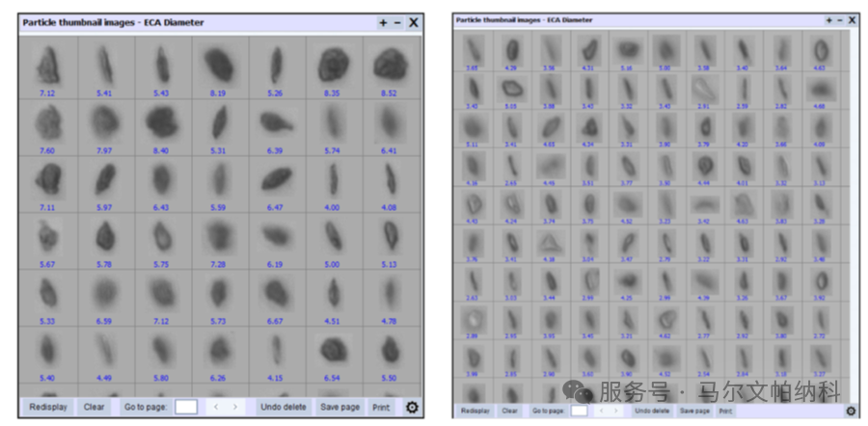Click Clear in the left window
The height and width of the screenshot is (426, 868).
pos(94,407)
